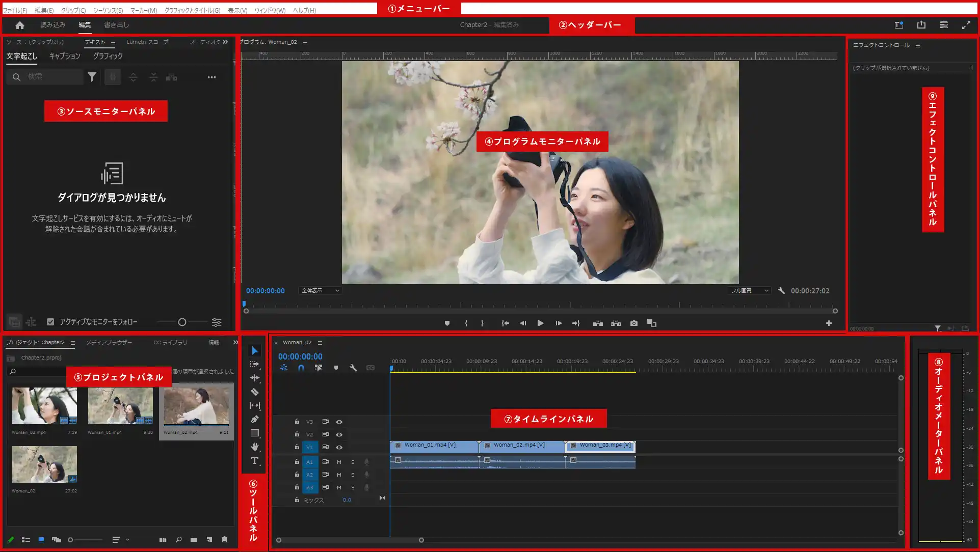
Task: Toggle the V3 track eye visibility
Action: tap(339, 422)
